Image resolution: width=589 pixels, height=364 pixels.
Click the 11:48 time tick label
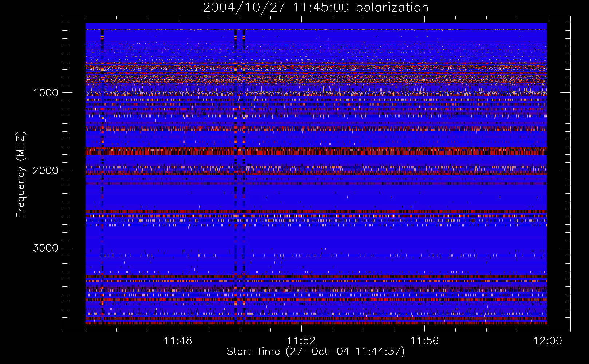pos(178,341)
